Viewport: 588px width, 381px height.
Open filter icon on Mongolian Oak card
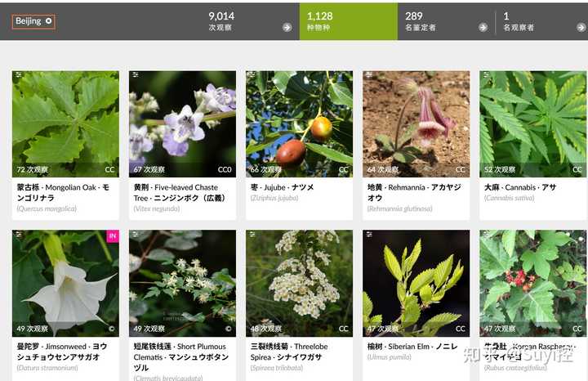tap(18, 75)
